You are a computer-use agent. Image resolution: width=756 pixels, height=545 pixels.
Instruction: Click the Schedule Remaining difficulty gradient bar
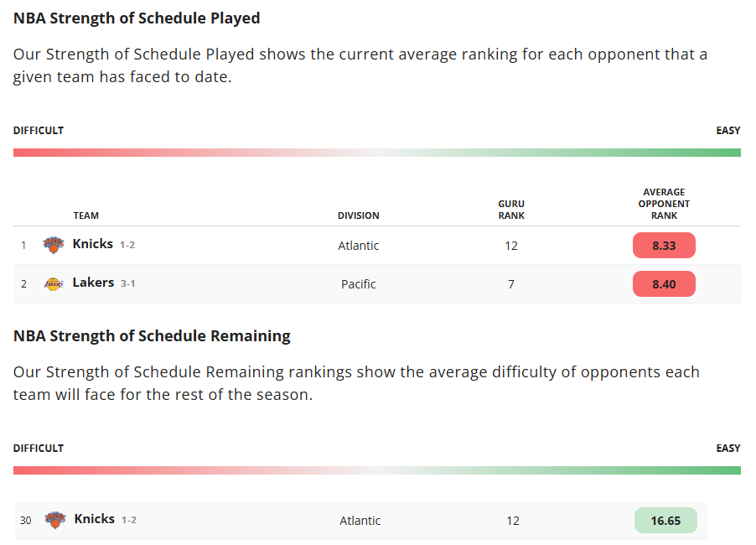tap(377, 470)
